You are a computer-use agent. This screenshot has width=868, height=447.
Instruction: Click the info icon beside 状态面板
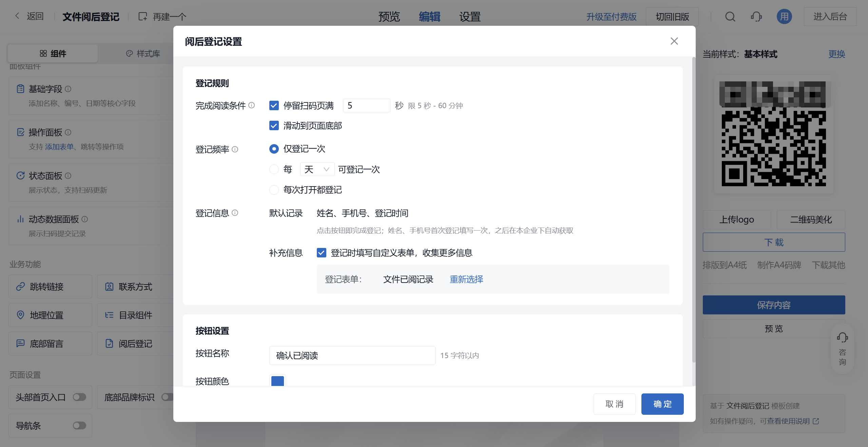click(68, 176)
